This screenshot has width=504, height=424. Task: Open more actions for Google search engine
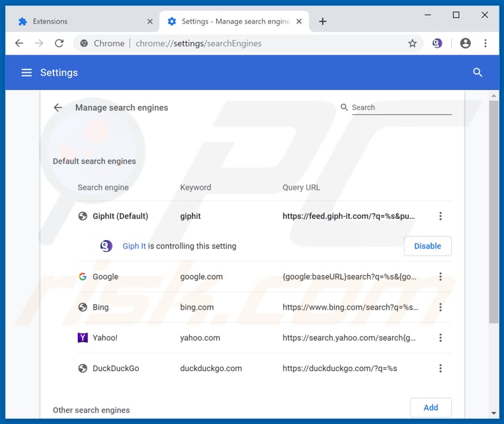point(440,276)
